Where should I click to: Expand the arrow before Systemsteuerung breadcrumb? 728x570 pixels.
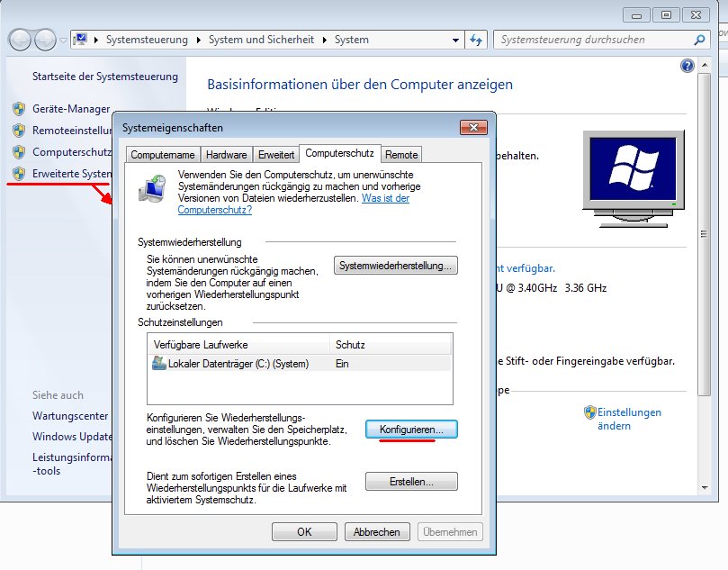pos(96,40)
